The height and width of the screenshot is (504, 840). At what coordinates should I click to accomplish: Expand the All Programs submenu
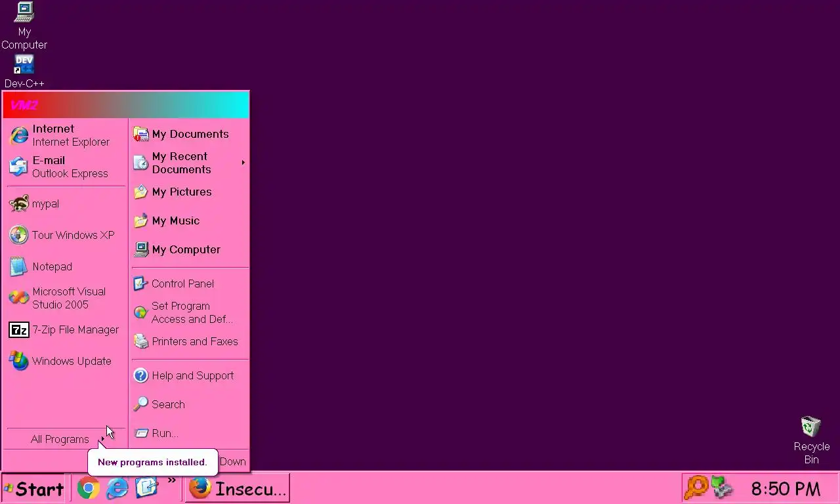(x=65, y=439)
